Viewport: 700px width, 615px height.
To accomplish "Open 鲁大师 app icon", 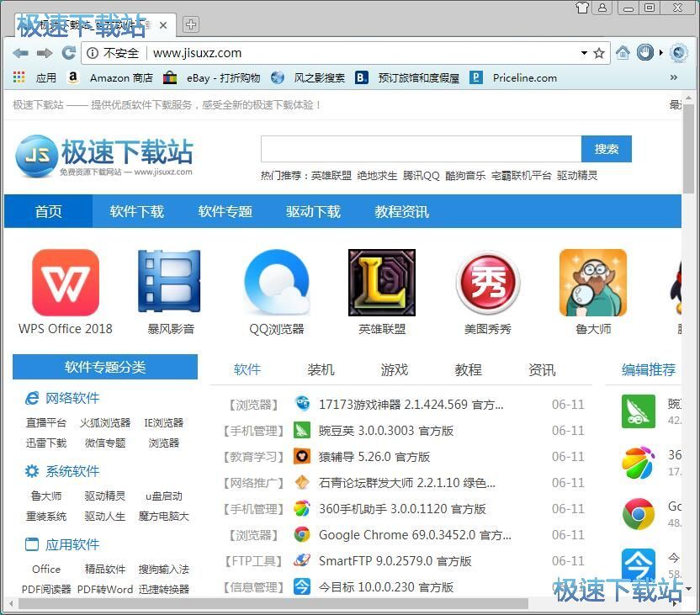I will coord(593,283).
